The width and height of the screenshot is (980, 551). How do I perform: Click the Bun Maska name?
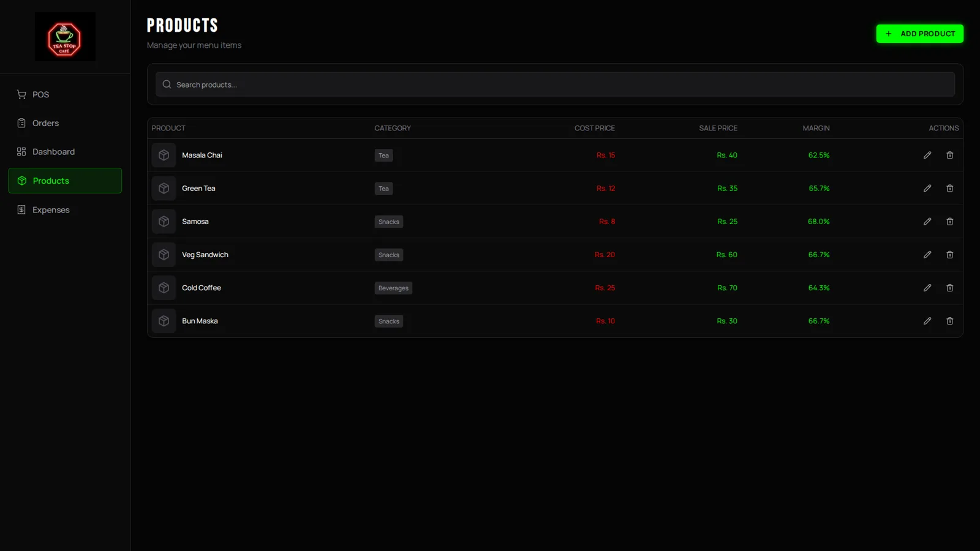point(200,321)
